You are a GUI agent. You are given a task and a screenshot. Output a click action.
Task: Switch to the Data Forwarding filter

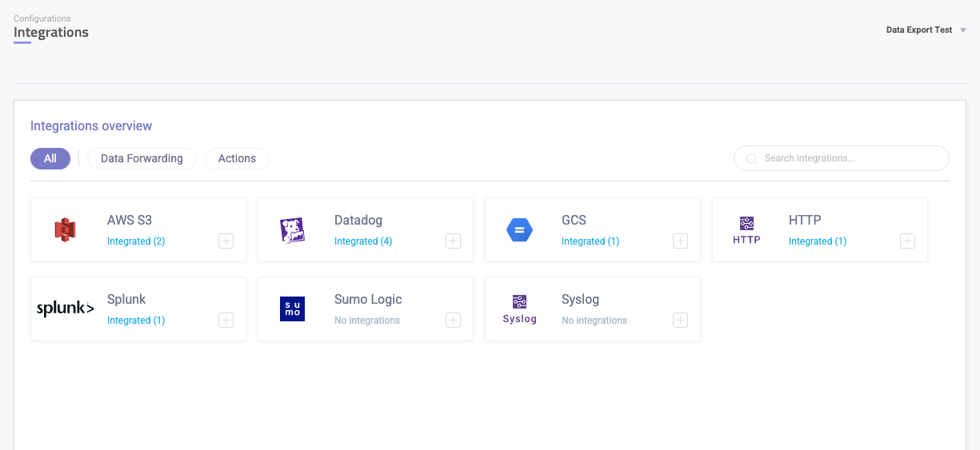pyautogui.click(x=142, y=158)
